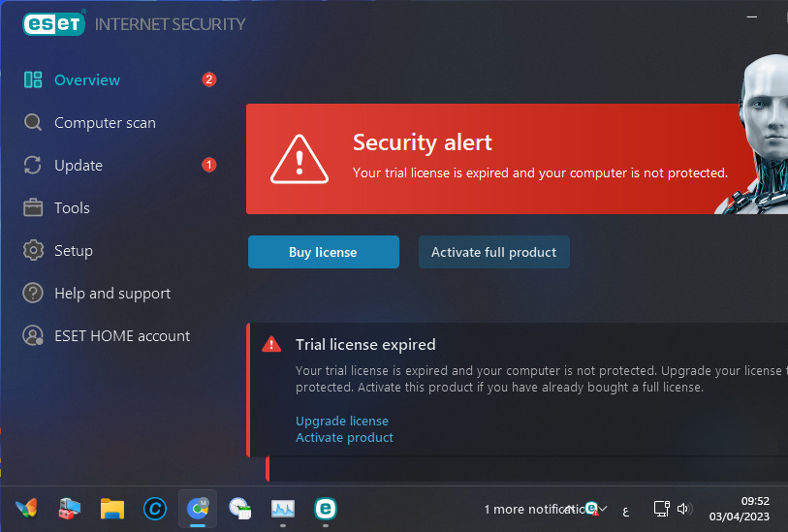Click the Overview notification badge showing 2
Screen dimensions: 788x532
(209, 79)
